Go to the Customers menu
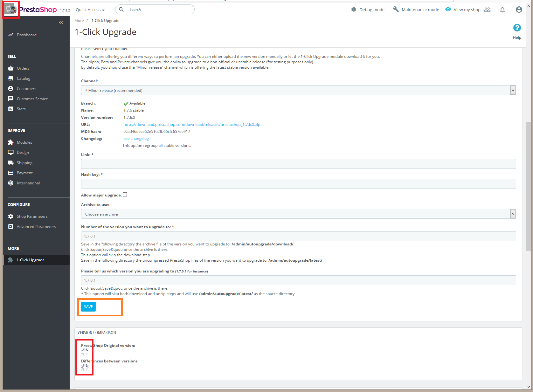 pyautogui.click(x=26, y=89)
